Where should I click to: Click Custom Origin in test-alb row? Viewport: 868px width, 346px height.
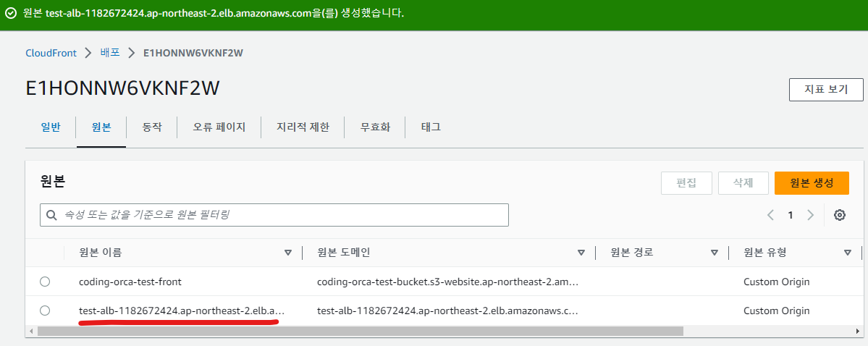[x=777, y=311]
